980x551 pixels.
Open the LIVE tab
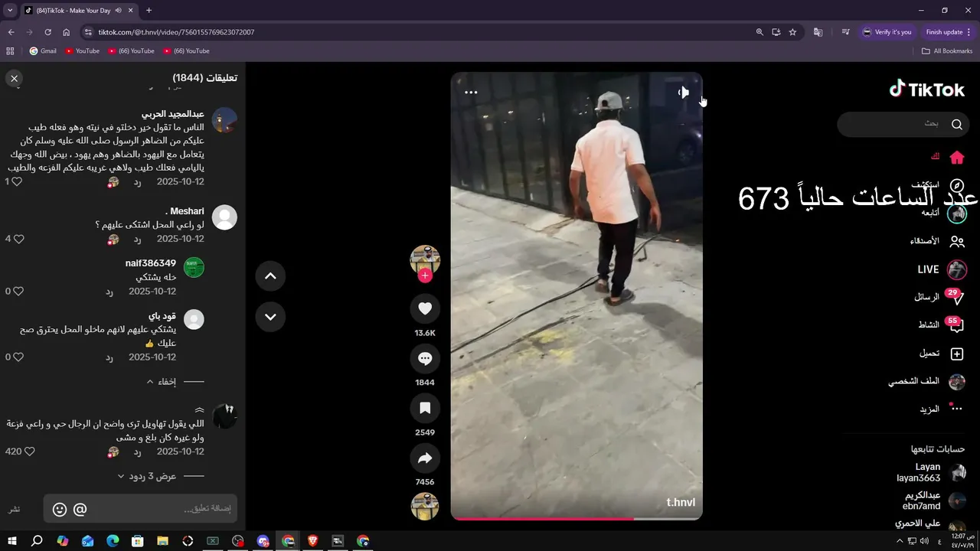pos(942,269)
